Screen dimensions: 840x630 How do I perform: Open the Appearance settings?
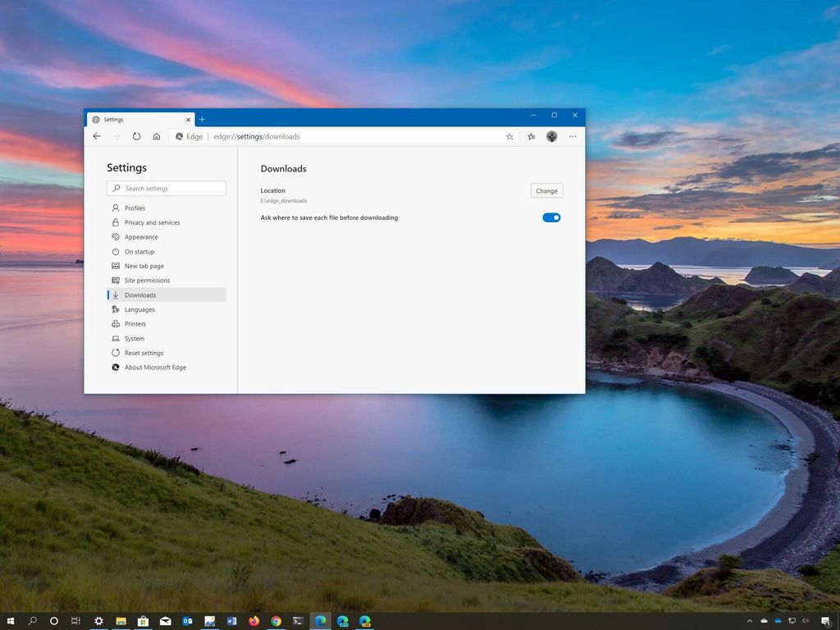coord(140,237)
